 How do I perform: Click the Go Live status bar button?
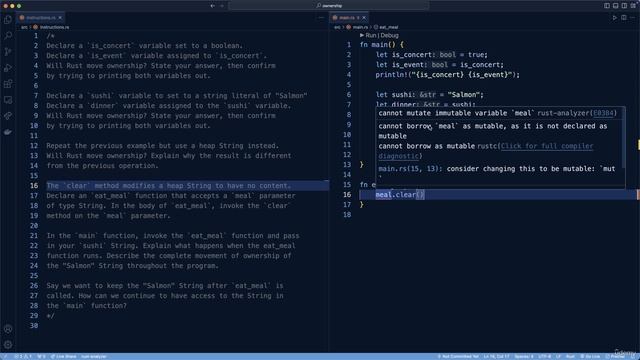(590, 356)
